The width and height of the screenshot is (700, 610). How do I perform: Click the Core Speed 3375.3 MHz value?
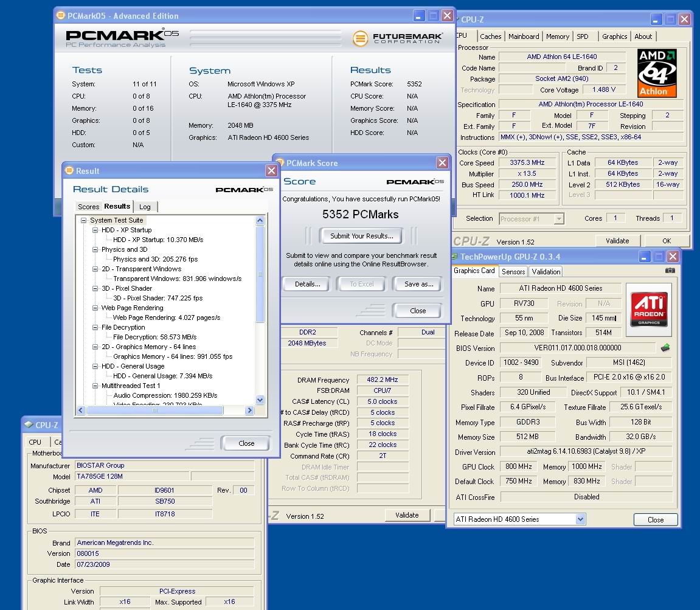[x=527, y=162]
